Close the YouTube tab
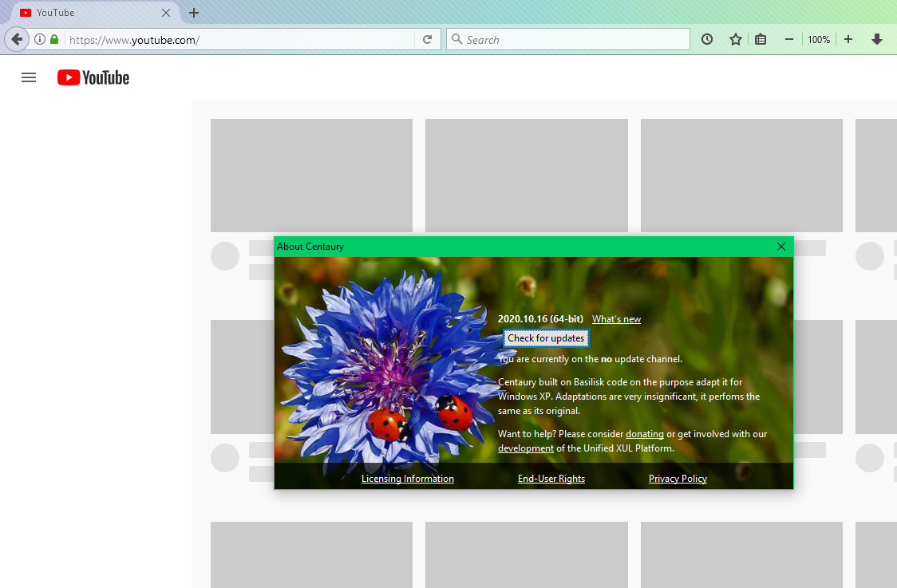Screen dimensions: 897x588 [x=166, y=13]
